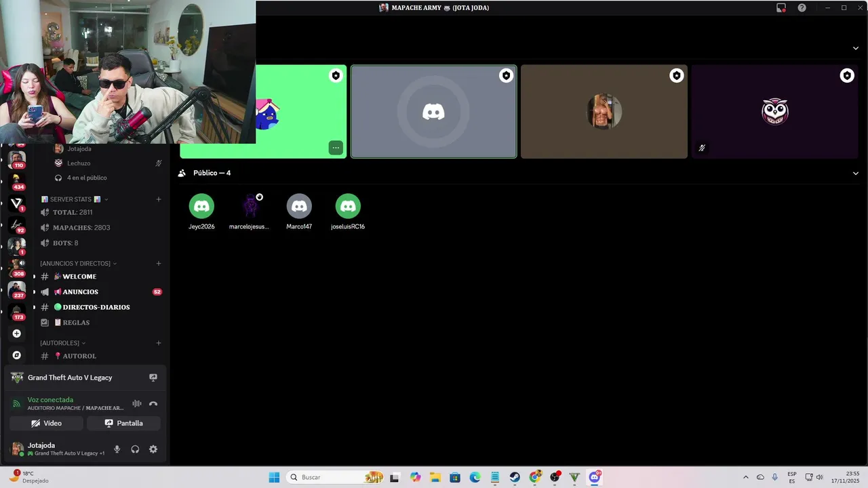This screenshot has width=868, height=488.
Task: Click green voice connection signal icon
Action: (17, 404)
